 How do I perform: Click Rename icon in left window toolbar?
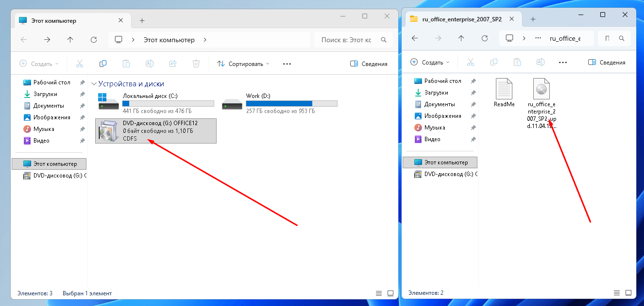click(x=150, y=64)
